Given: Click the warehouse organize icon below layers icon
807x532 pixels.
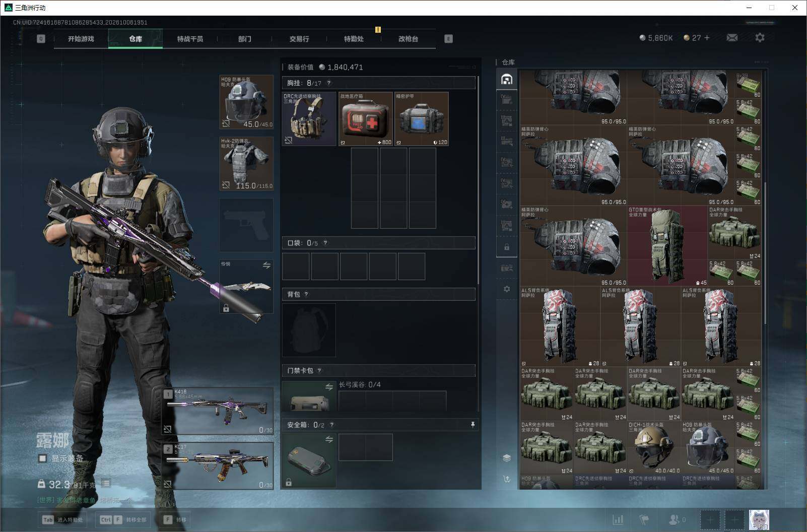Looking at the screenshot, I should click(507, 479).
